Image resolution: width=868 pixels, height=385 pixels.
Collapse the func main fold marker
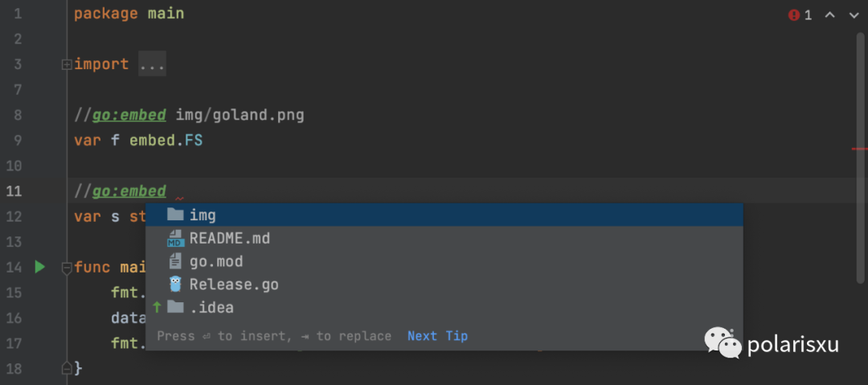[x=67, y=267]
